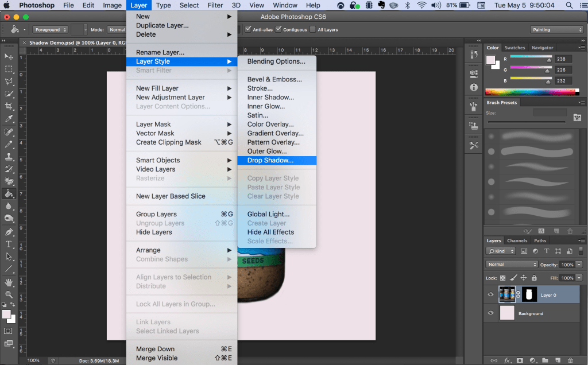
Task: Click the Create new layer button
Action: 558,360
